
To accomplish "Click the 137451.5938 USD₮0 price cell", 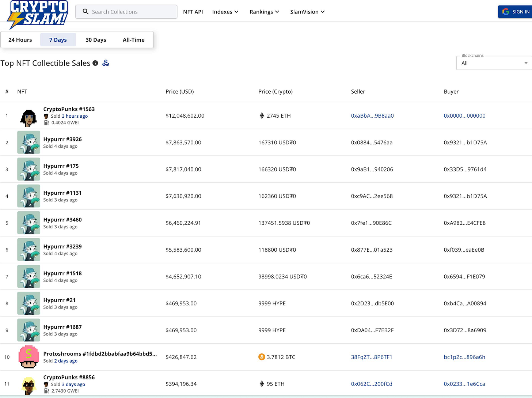I will point(284,223).
